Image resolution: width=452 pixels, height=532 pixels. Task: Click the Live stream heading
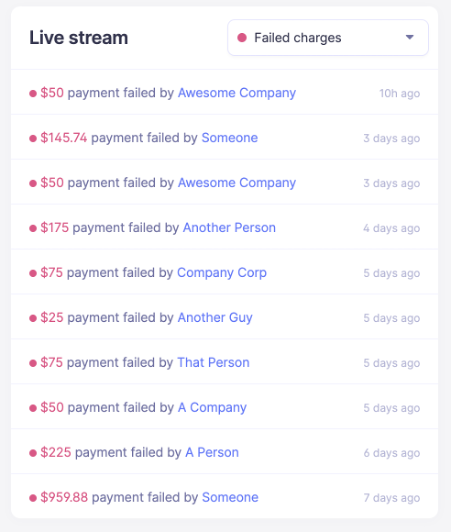[x=79, y=38]
